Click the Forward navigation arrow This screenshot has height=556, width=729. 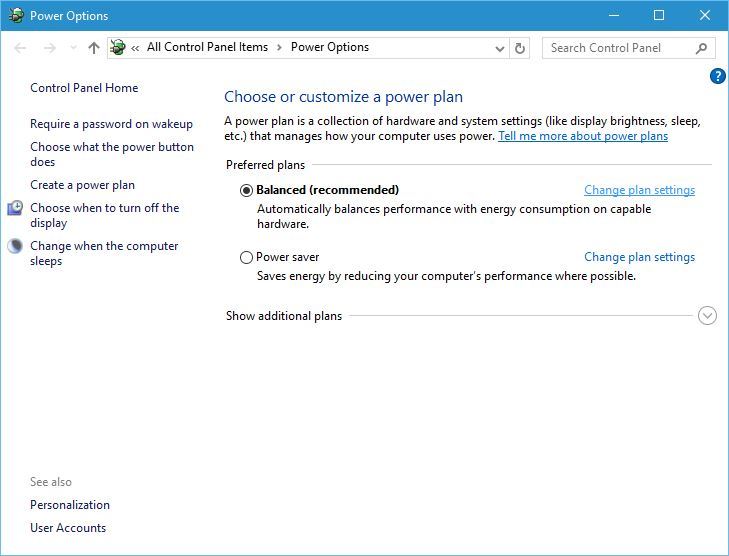pyautogui.click(x=49, y=48)
